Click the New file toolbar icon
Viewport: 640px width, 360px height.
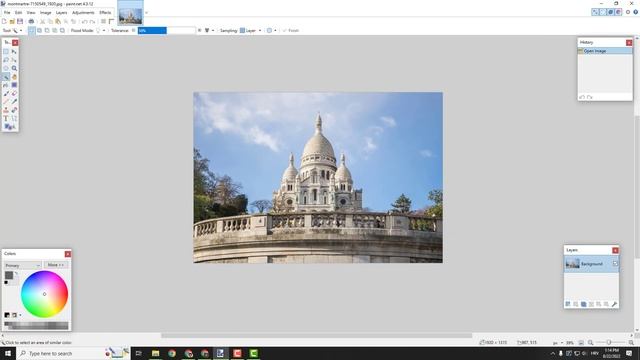(4, 21)
